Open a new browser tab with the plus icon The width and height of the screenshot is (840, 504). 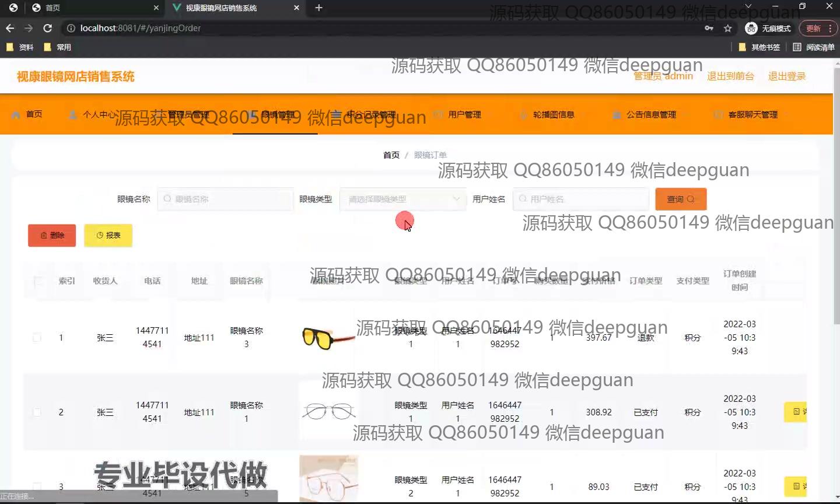pyautogui.click(x=318, y=8)
